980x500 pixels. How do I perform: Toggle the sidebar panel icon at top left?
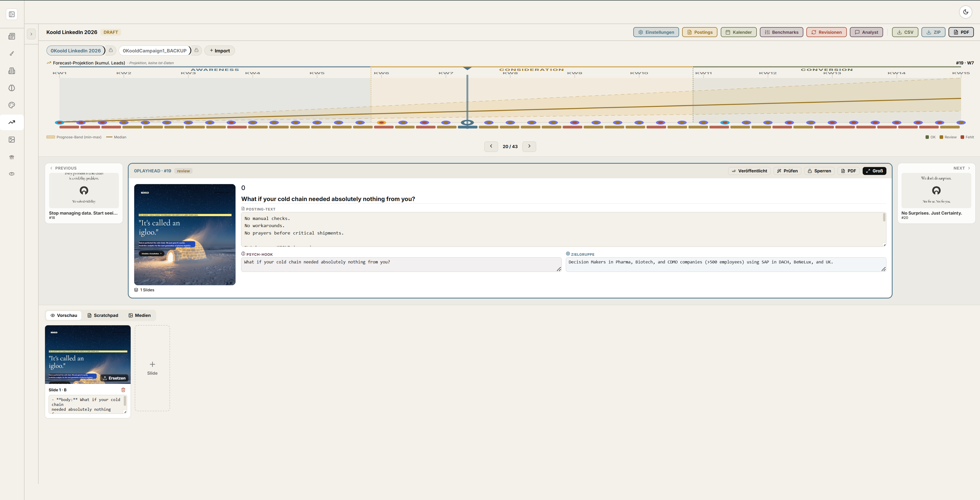12,15
